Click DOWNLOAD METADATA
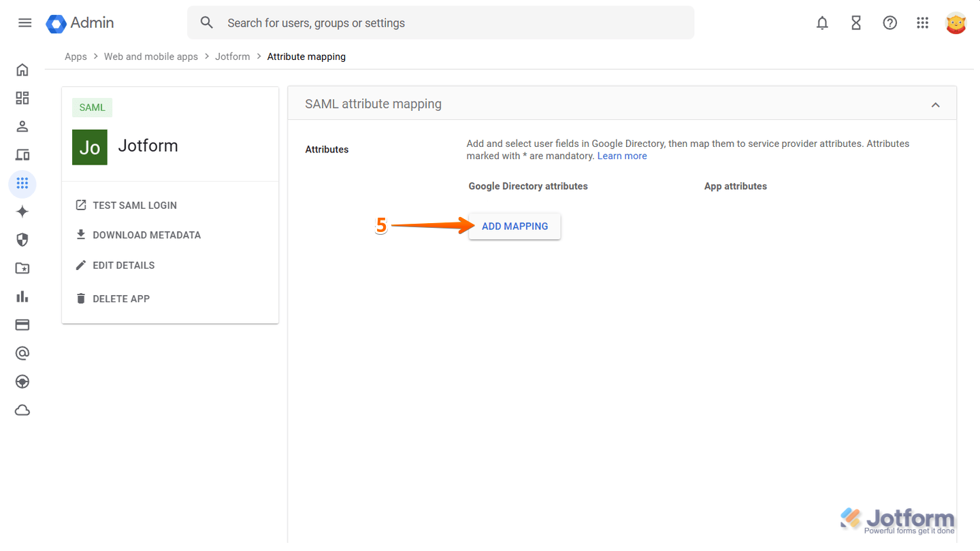 [x=146, y=235]
